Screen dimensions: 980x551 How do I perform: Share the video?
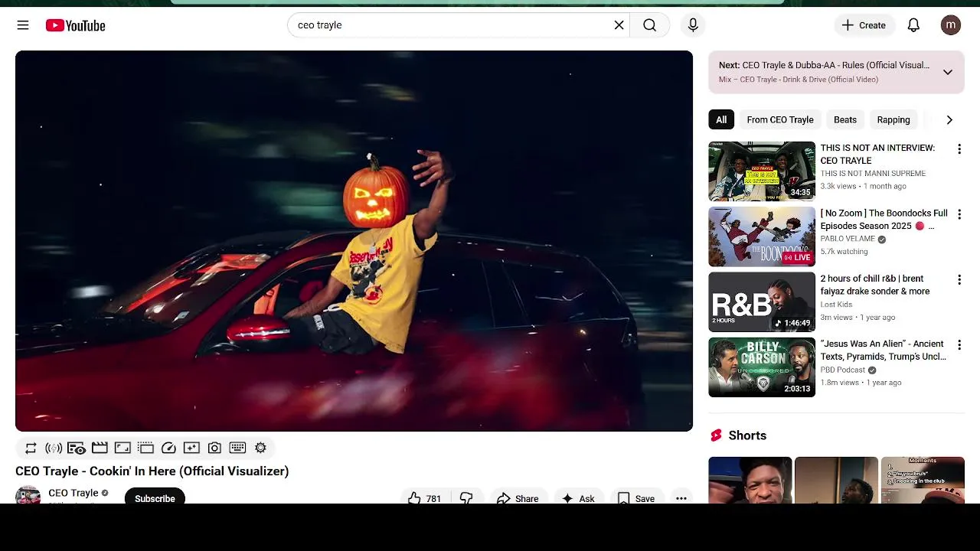(x=518, y=497)
